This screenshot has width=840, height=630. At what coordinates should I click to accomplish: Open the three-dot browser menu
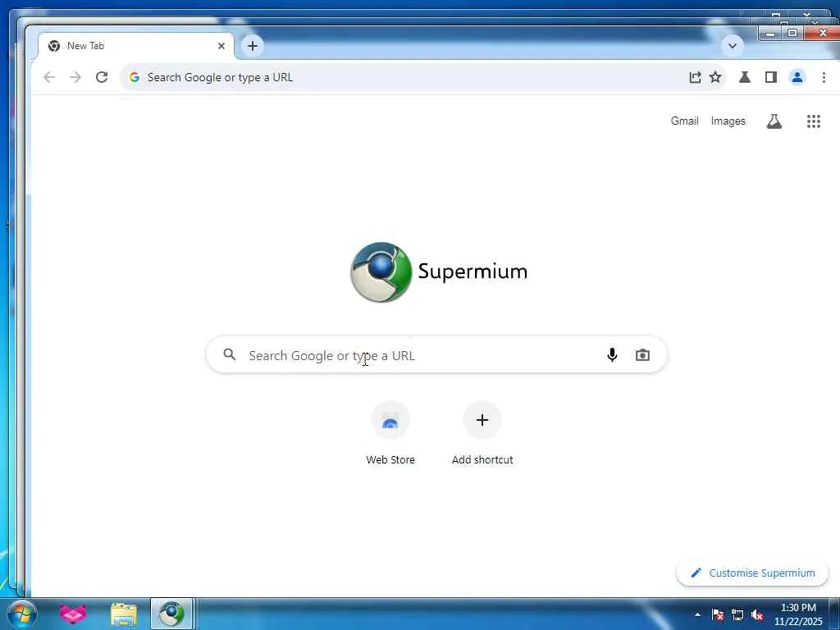(x=824, y=77)
